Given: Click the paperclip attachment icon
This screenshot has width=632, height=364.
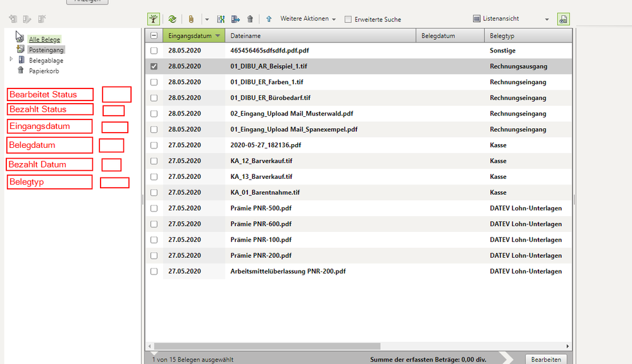Looking at the screenshot, I should [190, 20].
